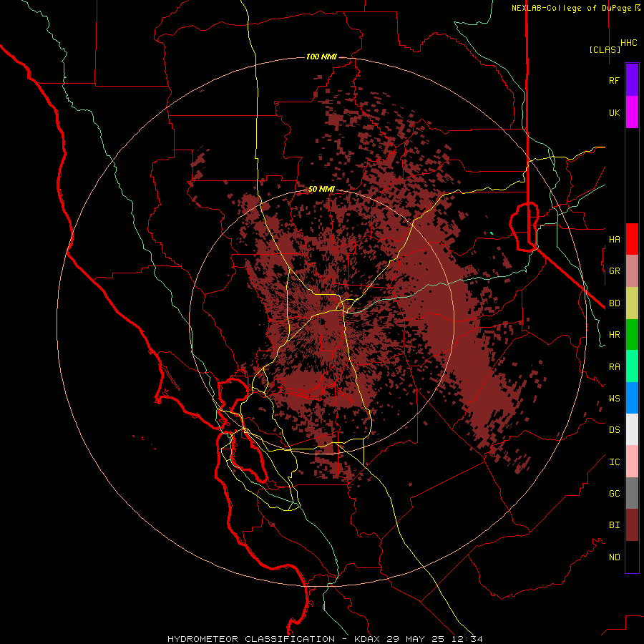
Task: Click the HHC product code label
Action: pyautogui.click(x=628, y=43)
